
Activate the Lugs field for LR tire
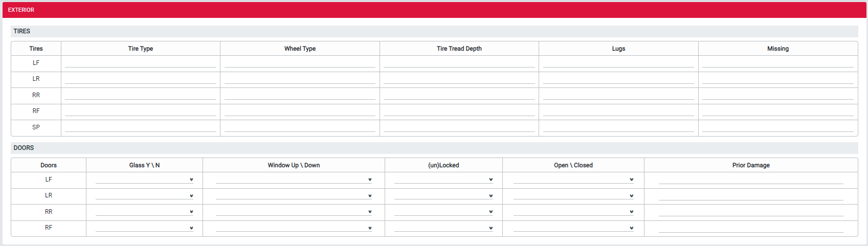(618, 79)
